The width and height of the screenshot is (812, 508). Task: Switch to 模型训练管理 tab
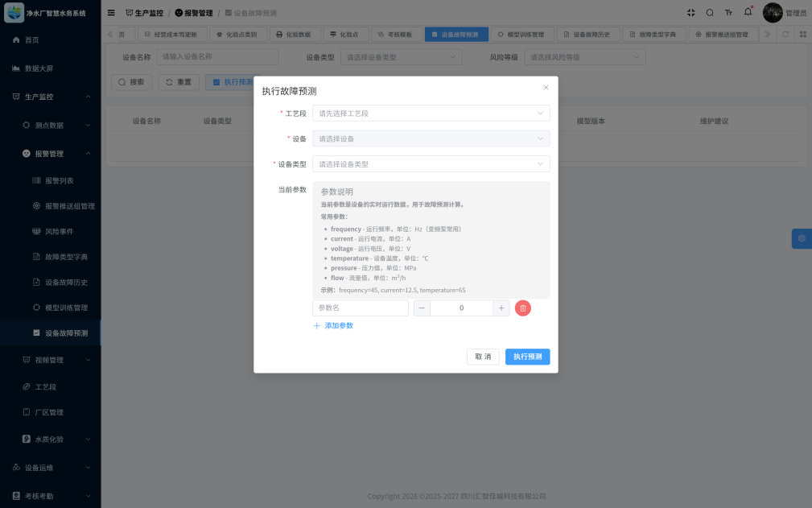pyautogui.click(x=521, y=35)
